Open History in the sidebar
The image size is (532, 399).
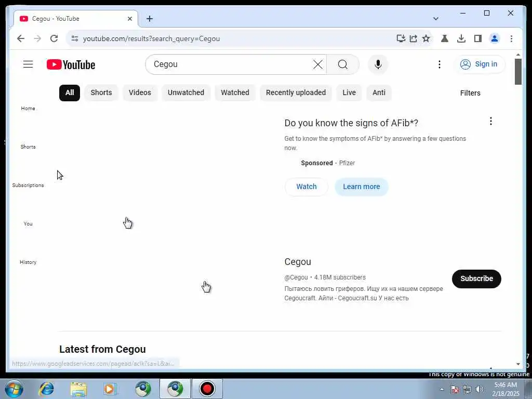(28, 262)
